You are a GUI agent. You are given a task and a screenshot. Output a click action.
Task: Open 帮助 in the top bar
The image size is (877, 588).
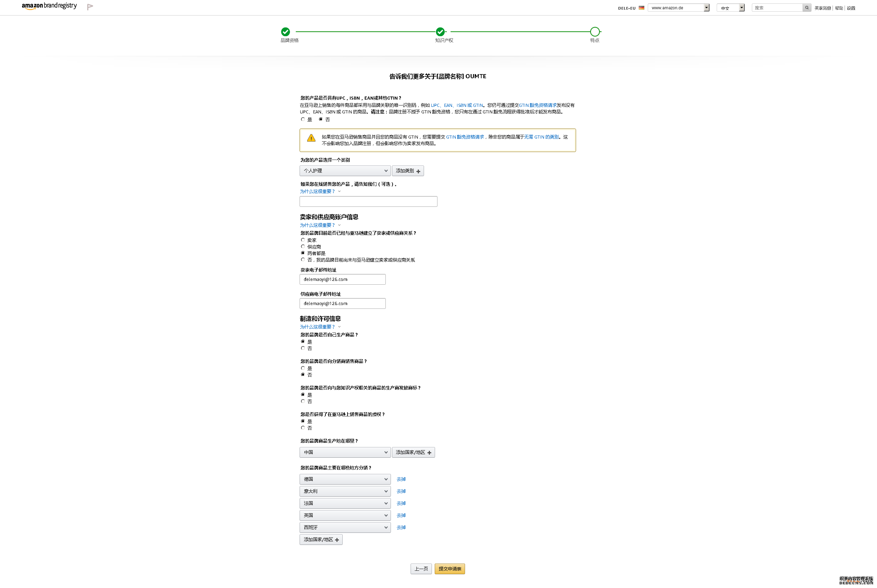[839, 8]
